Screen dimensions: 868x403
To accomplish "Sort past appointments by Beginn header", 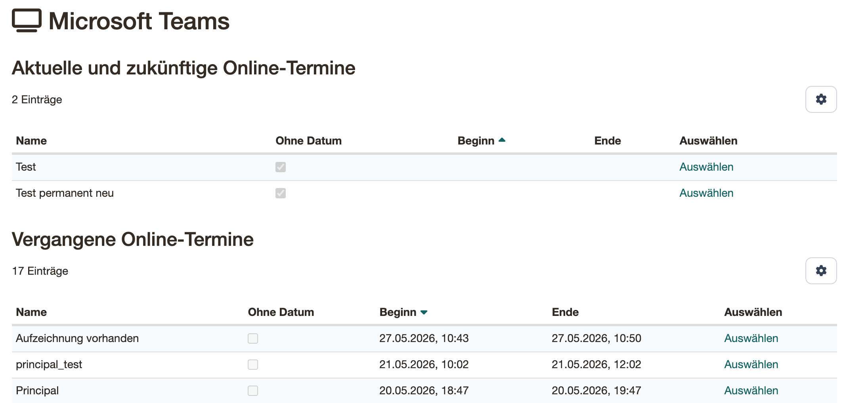I will point(398,312).
